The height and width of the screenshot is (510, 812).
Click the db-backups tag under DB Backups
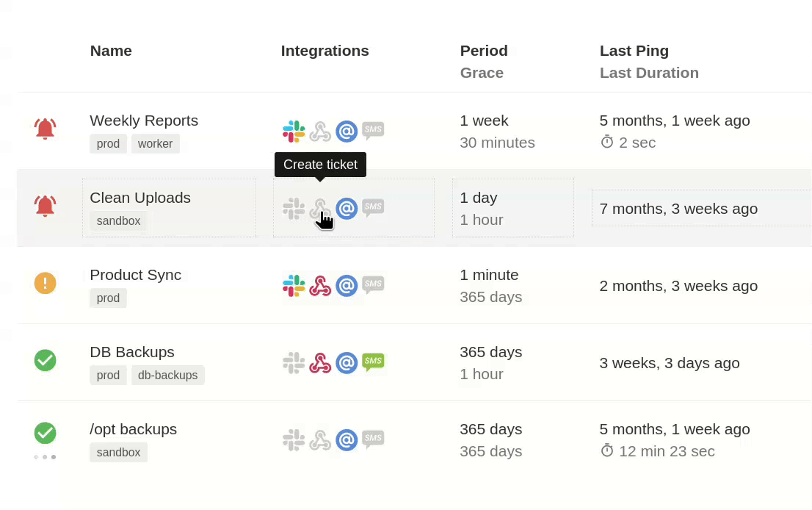pyautogui.click(x=167, y=375)
